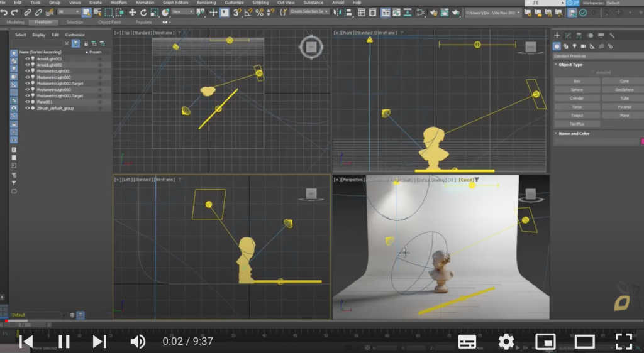Open the Scene Explorer toolbar icon
Image resolution: width=644 pixels, height=353 pixels.
tap(362, 13)
